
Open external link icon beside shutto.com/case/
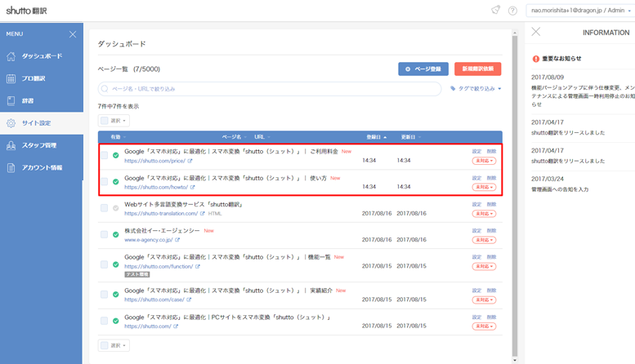(x=189, y=300)
